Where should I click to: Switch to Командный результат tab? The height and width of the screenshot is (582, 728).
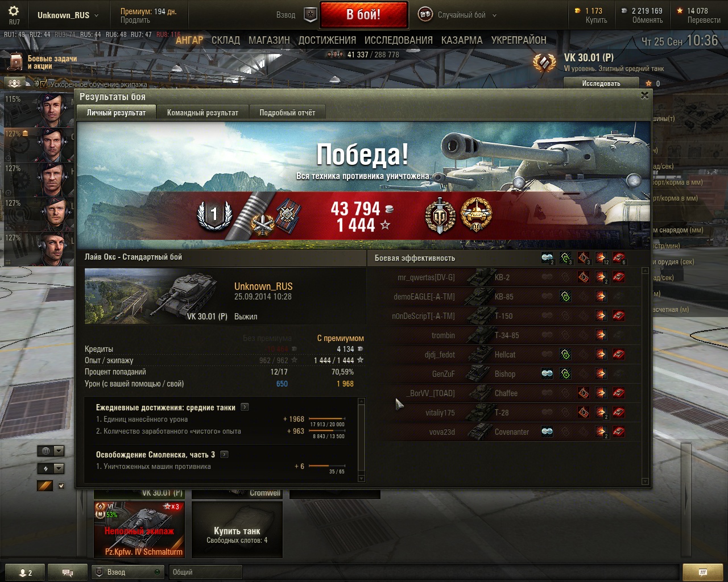click(202, 113)
